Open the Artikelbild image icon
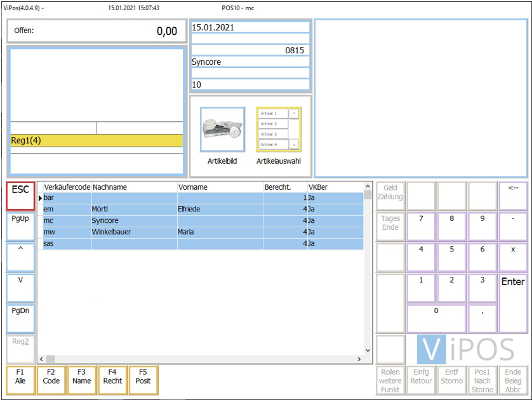532x400 pixels. pos(222,130)
